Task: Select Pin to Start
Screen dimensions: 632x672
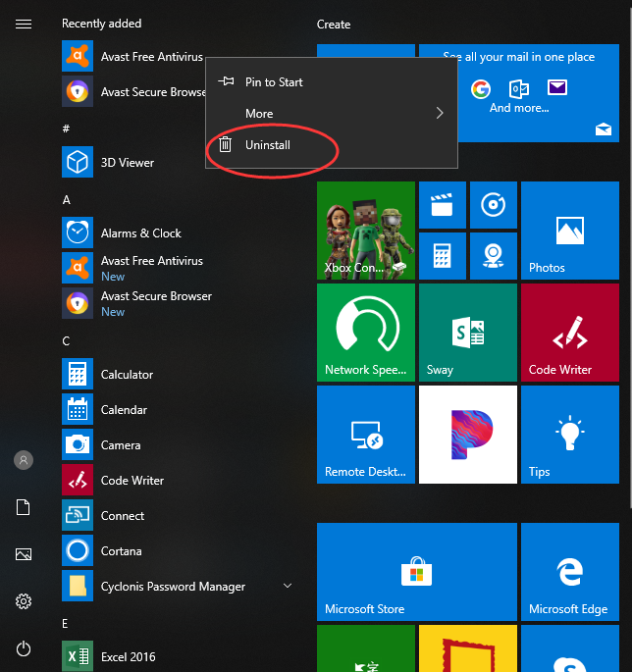Action: click(332, 81)
